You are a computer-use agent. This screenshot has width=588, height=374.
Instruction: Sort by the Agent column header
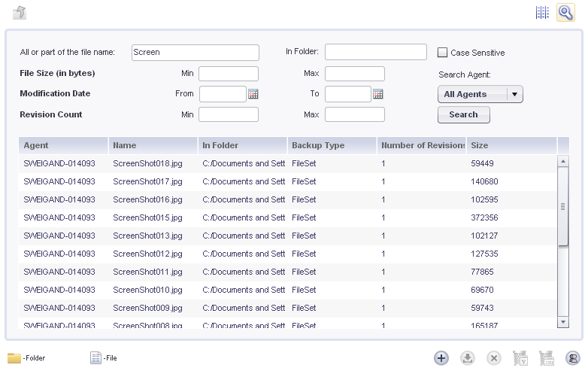tap(63, 145)
